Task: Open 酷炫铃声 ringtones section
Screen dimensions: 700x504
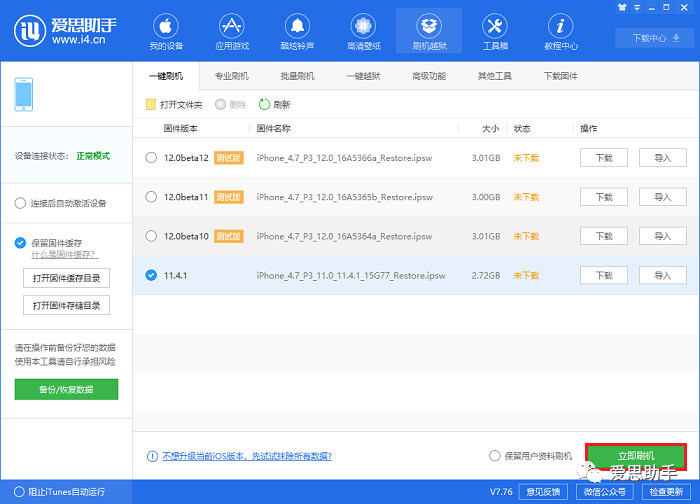Action: click(297, 32)
